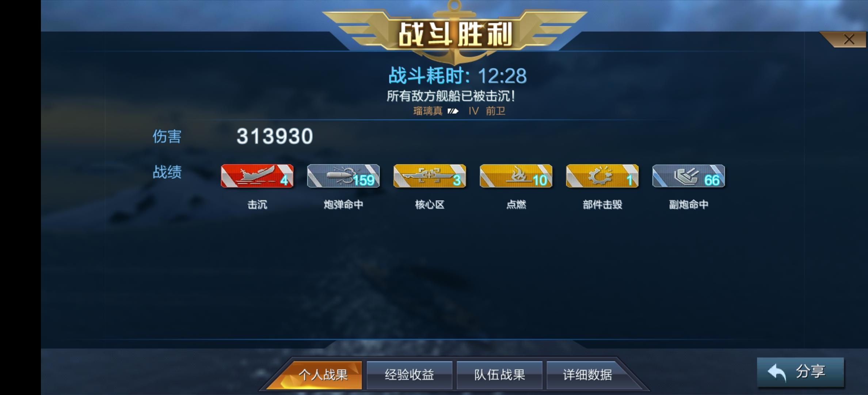868x395 pixels.
Task: Click the 部件击毁 gear badge
Action: click(602, 176)
